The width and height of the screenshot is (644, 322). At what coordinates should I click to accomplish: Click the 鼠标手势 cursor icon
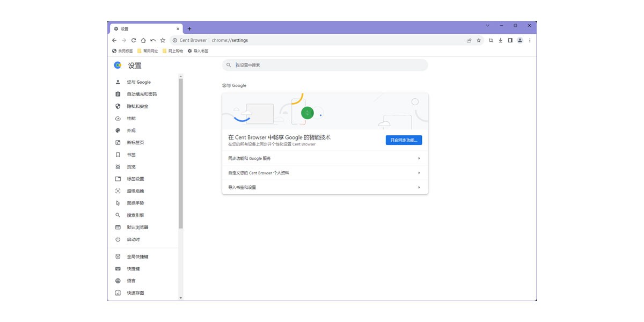[118, 203]
